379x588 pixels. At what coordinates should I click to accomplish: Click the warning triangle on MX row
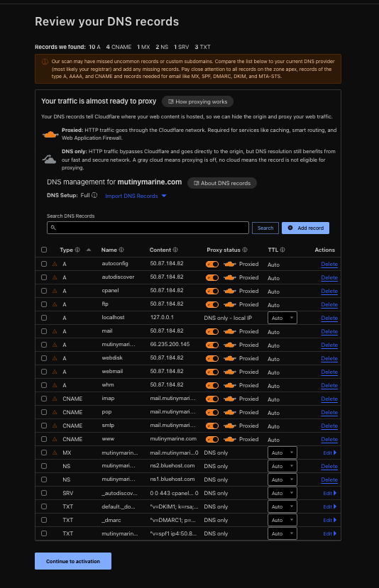(x=55, y=453)
